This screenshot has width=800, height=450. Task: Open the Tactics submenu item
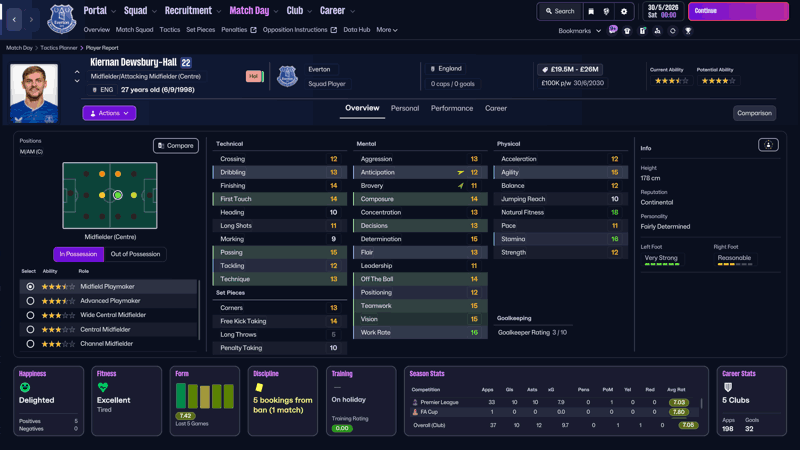[x=169, y=30]
